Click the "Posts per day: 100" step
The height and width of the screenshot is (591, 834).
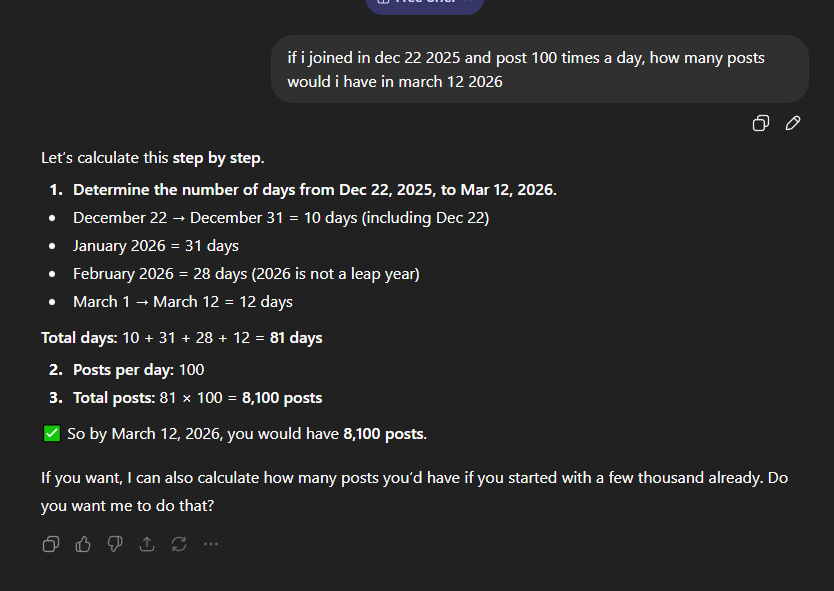click(138, 370)
